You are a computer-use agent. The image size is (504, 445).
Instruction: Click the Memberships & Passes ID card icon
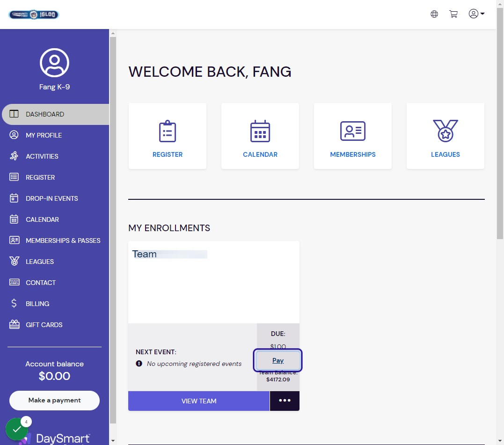point(14,240)
